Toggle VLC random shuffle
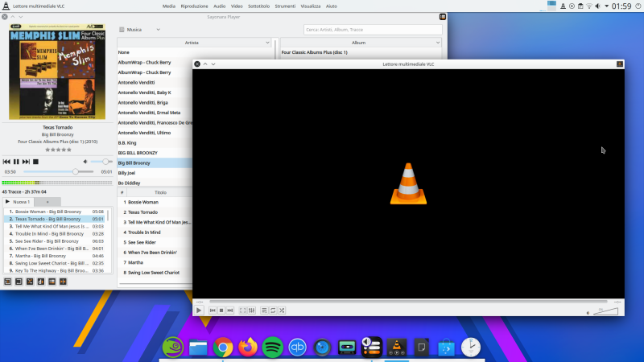The image size is (644, 362). point(282,311)
